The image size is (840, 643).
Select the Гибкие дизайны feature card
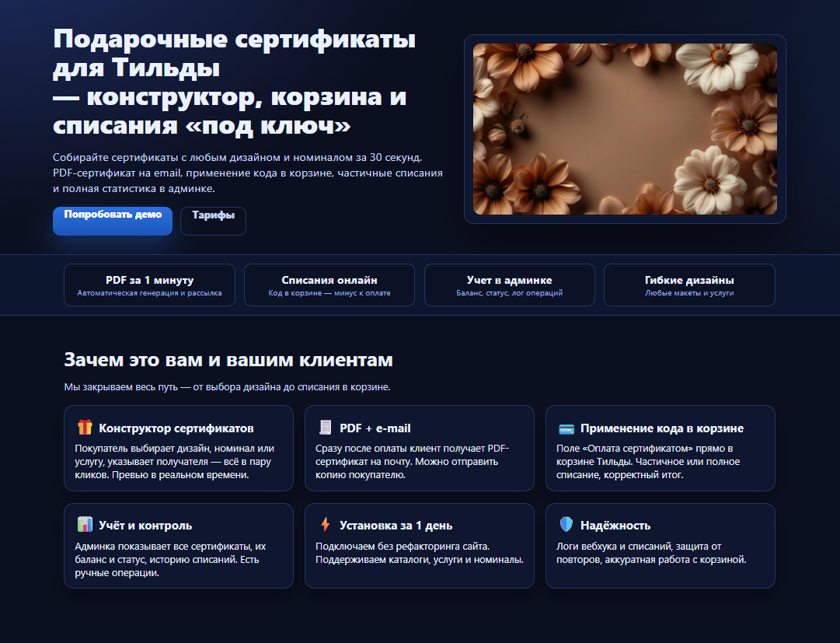[x=688, y=285]
